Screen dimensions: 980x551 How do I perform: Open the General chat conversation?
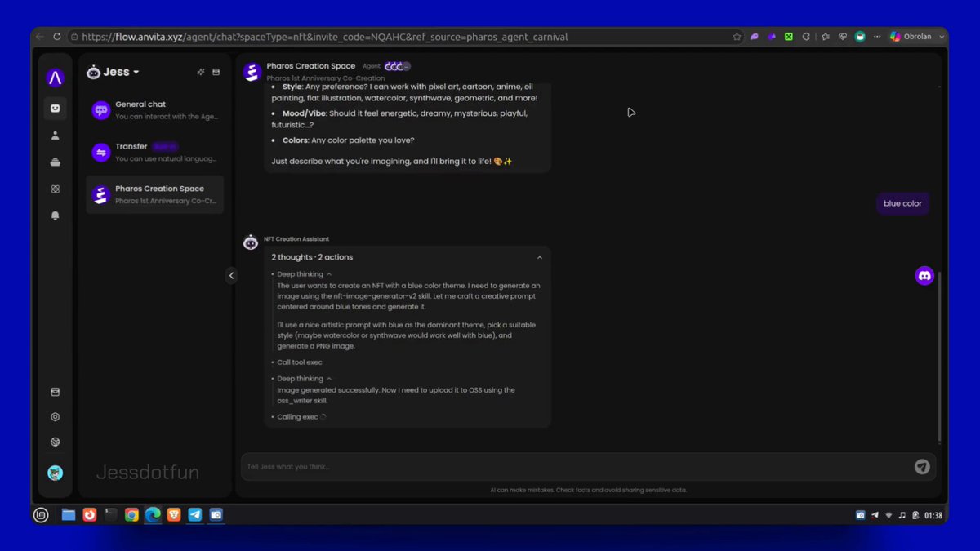point(154,110)
